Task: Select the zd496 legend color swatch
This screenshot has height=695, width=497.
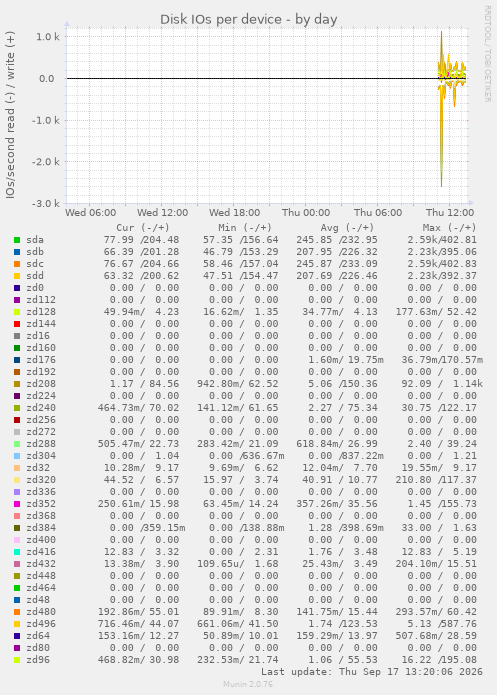Action: click(17, 624)
